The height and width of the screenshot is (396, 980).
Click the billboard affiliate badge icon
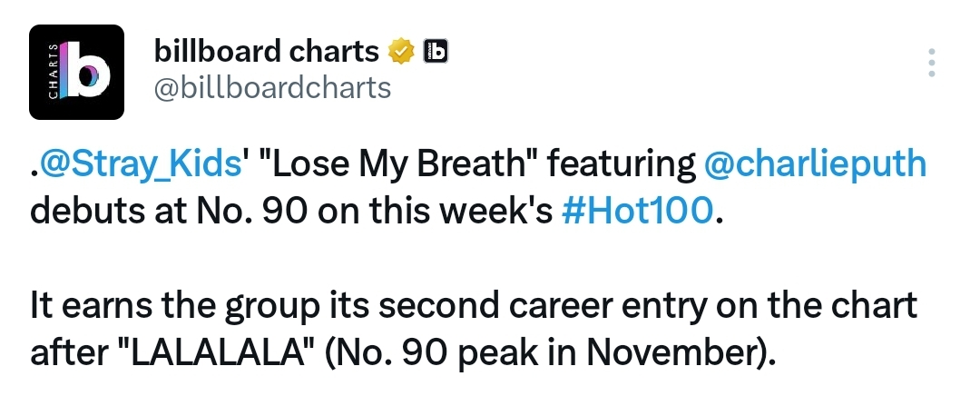point(436,51)
